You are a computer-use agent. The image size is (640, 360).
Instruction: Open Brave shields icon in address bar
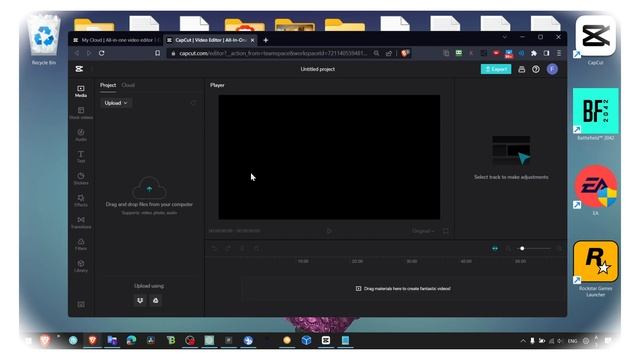click(x=405, y=53)
